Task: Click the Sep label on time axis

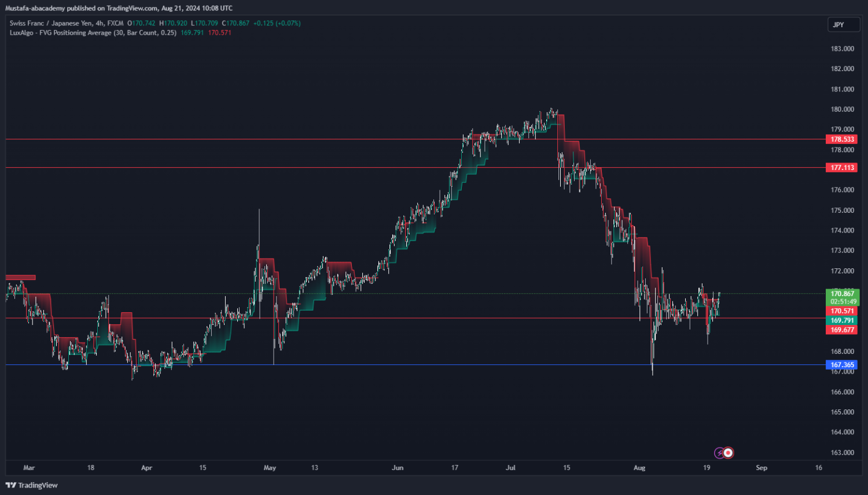Action: coord(762,468)
